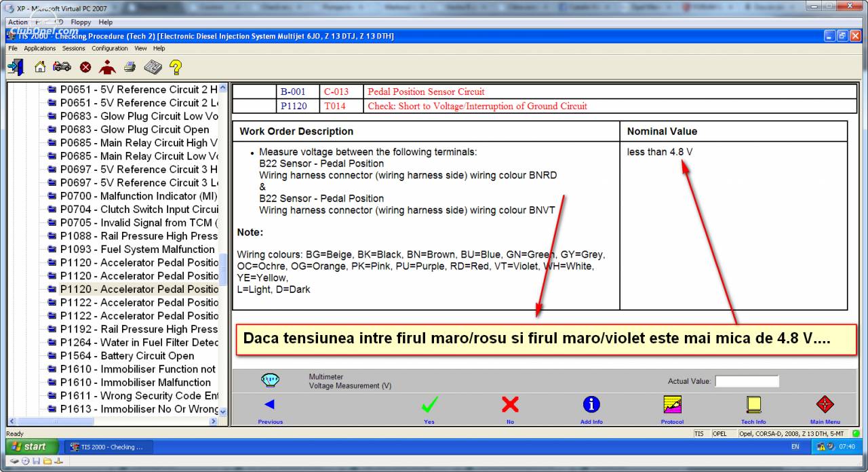Open Pedal Position Sensor Circuit link
Image resolution: width=868 pixels, height=472 pixels.
(426, 92)
